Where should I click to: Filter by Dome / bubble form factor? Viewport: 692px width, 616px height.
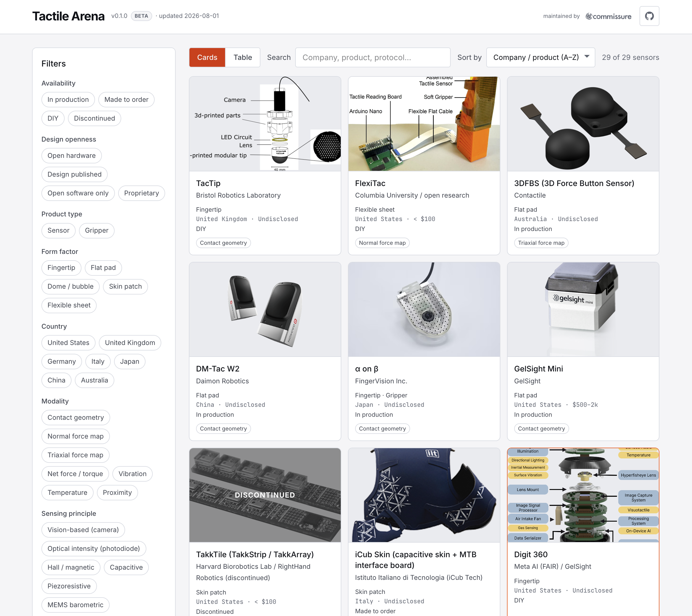[70, 287]
